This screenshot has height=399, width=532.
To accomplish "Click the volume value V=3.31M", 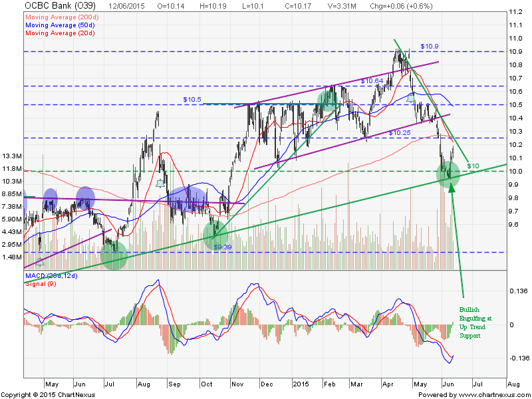I will (342, 6).
